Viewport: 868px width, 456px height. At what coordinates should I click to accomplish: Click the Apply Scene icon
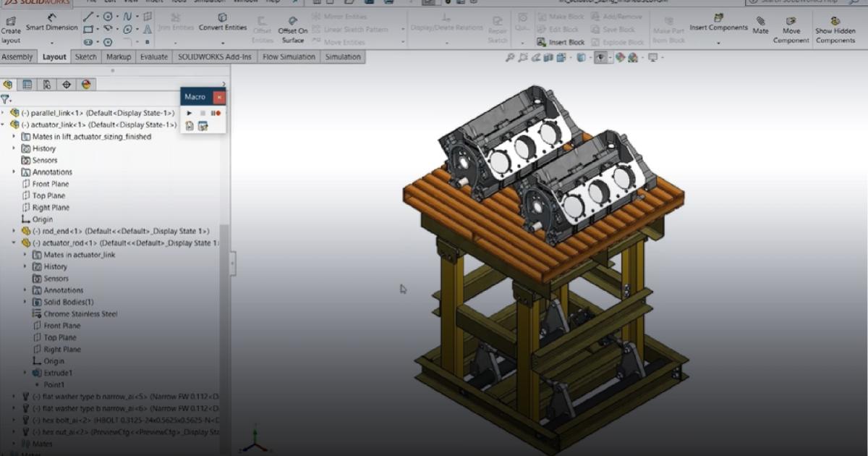(633, 57)
